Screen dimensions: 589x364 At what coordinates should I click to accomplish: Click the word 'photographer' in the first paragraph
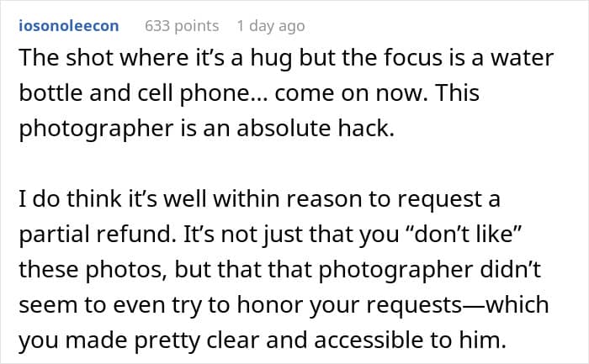(x=96, y=129)
